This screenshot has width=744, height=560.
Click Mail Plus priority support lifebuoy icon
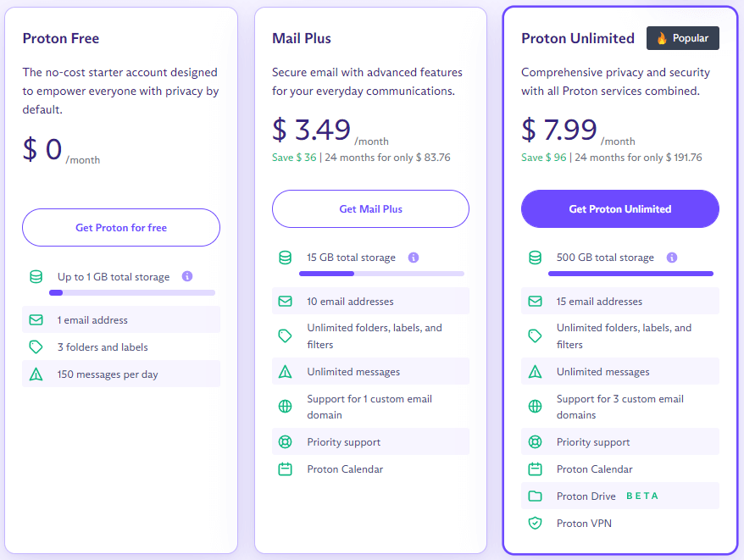286,442
